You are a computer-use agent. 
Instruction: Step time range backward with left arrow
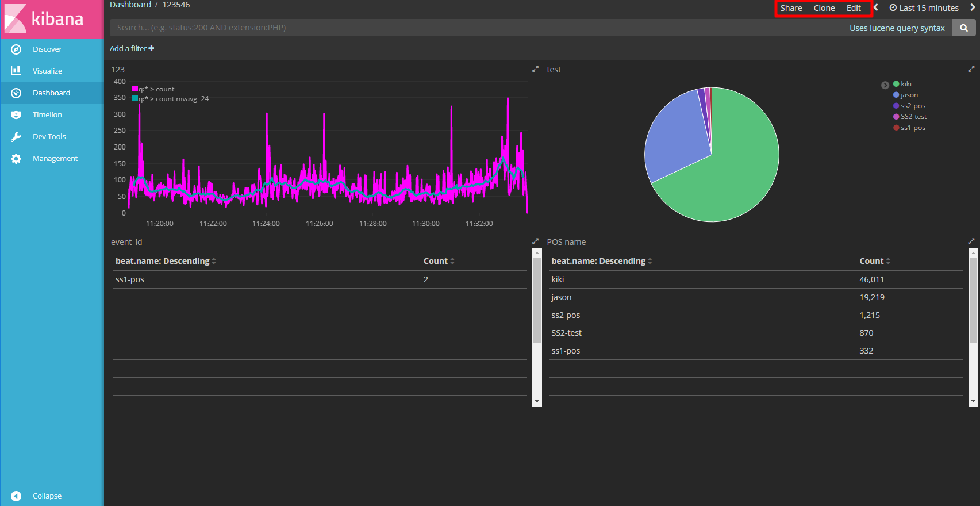click(876, 7)
